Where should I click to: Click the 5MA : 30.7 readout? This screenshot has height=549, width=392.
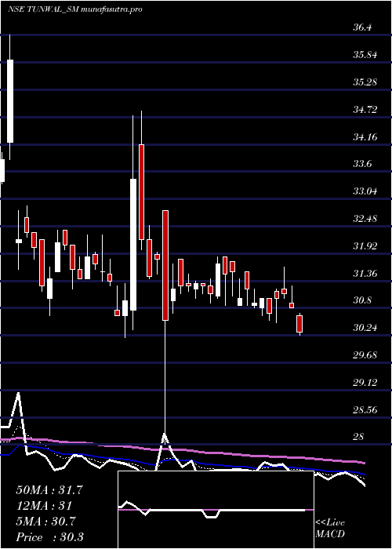click(x=45, y=522)
